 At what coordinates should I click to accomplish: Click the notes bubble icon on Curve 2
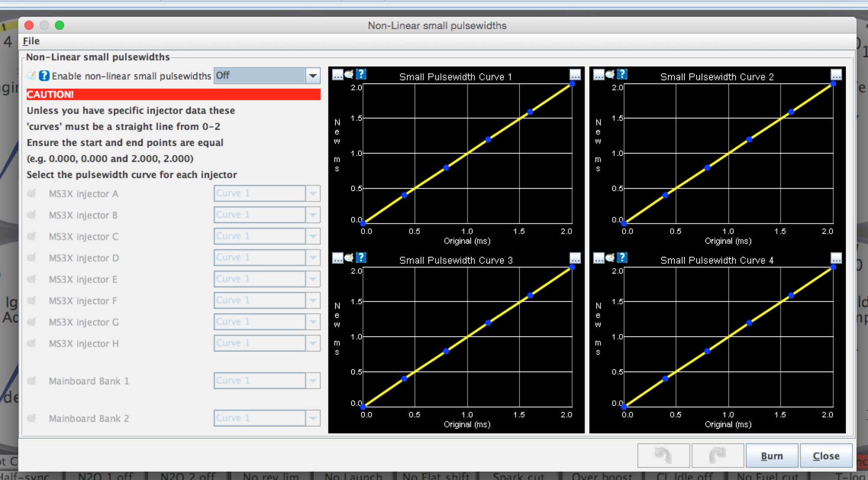coord(610,74)
